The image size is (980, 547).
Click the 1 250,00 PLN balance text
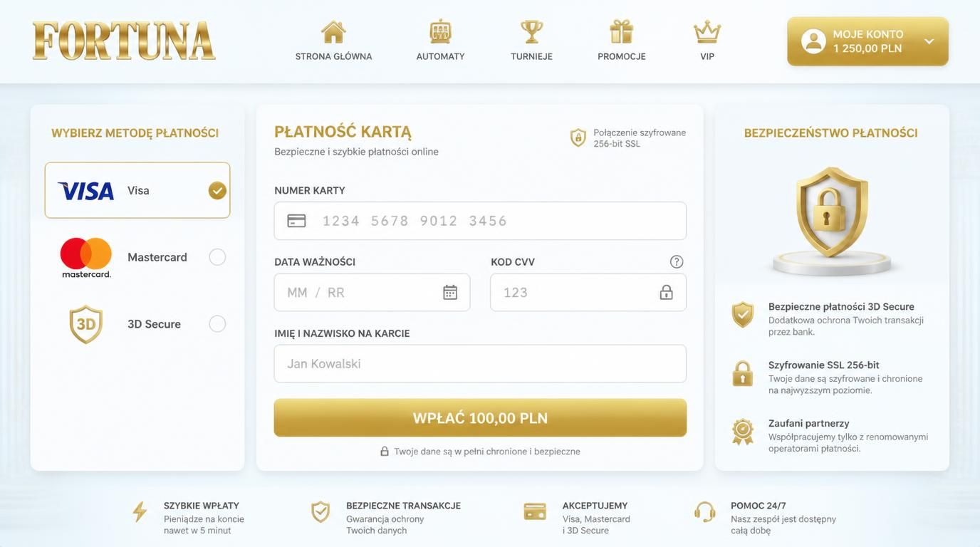coord(867,48)
